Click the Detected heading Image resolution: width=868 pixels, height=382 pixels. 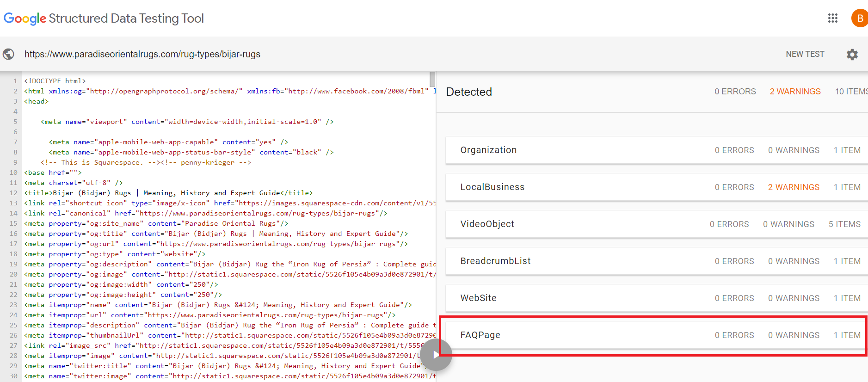pos(469,92)
